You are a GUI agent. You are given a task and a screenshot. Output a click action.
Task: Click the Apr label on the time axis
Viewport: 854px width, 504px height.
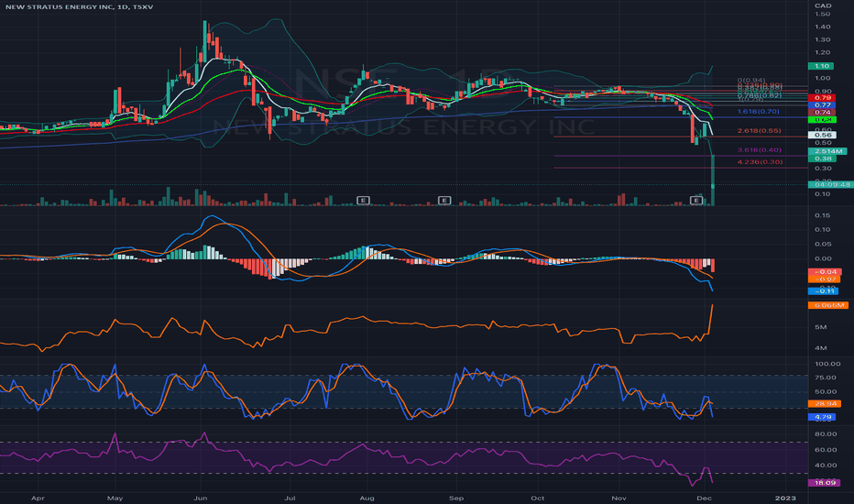pos(38,498)
